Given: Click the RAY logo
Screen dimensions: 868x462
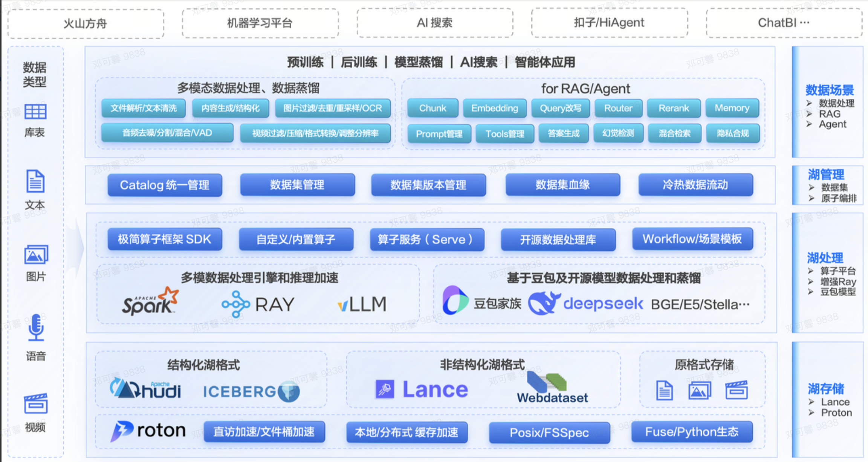Looking at the screenshot, I should 258,304.
